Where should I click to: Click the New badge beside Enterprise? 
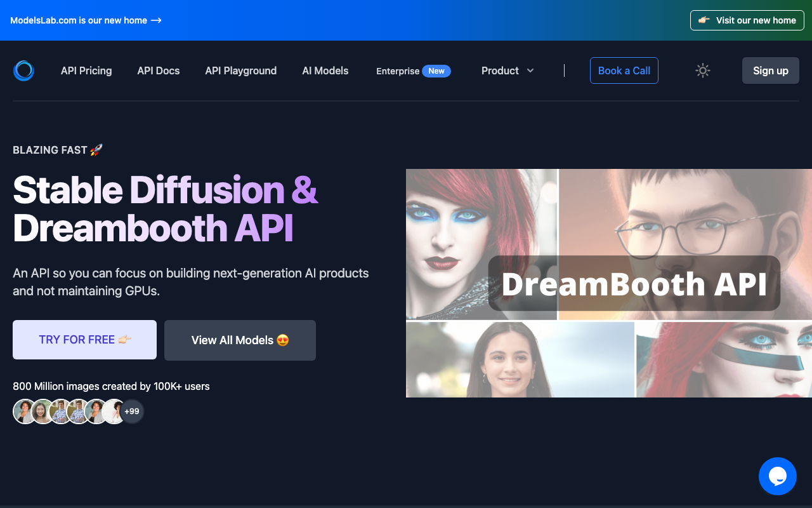(436, 71)
